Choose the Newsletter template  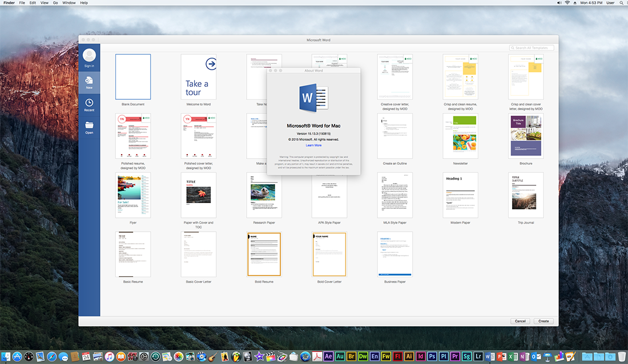pos(460,136)
